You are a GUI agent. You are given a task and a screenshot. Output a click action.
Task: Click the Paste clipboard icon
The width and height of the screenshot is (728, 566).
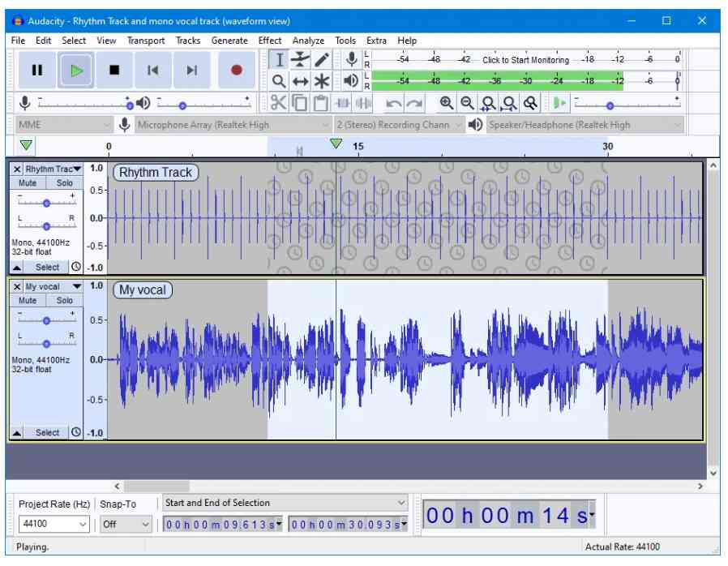(320, 103)
